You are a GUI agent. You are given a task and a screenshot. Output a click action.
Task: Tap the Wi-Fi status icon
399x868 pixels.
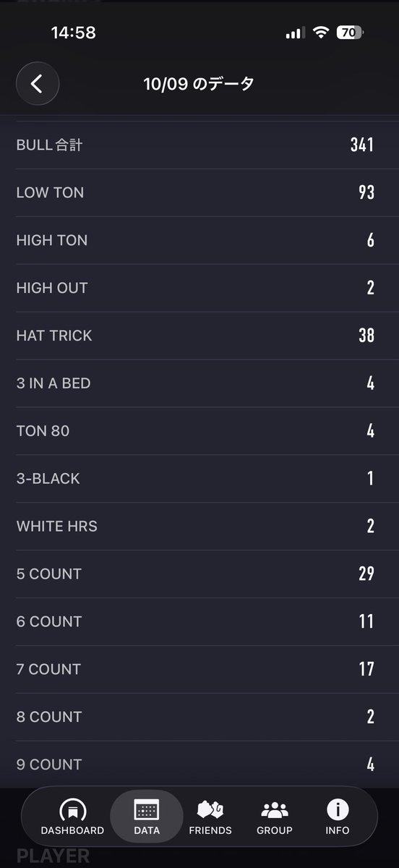pyautogui.click(x=321, y=33)
